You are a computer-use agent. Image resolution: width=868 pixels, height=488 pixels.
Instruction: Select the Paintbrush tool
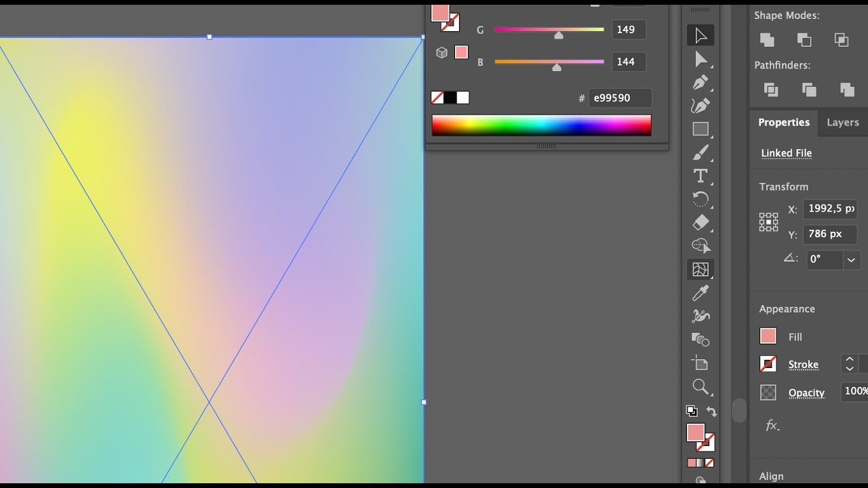701,152
